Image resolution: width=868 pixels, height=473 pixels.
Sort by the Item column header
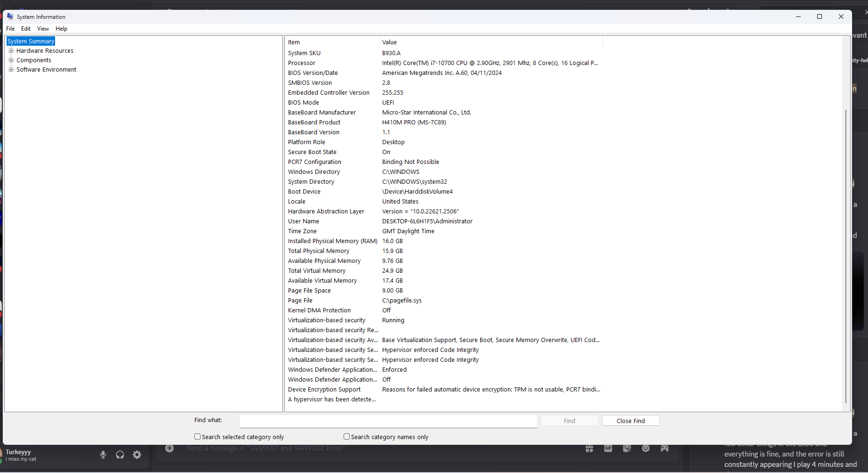pos(332,42)
